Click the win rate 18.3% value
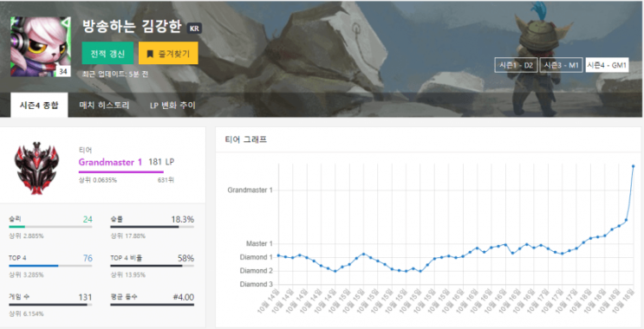644x329 pixels. pyautogui.click(x=182, y=219)
